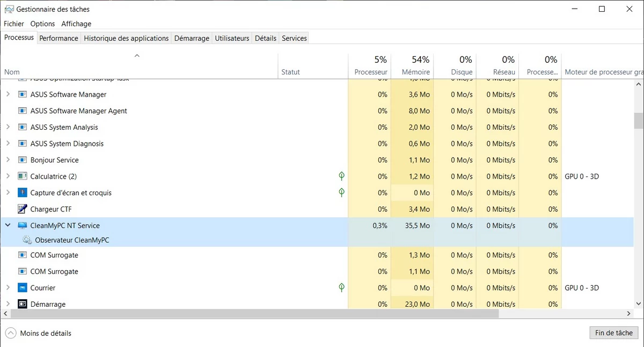This screenshot has height=347, width=644.
Task: Switch to the Utilisateurs tab
Action: pos(232,38)
